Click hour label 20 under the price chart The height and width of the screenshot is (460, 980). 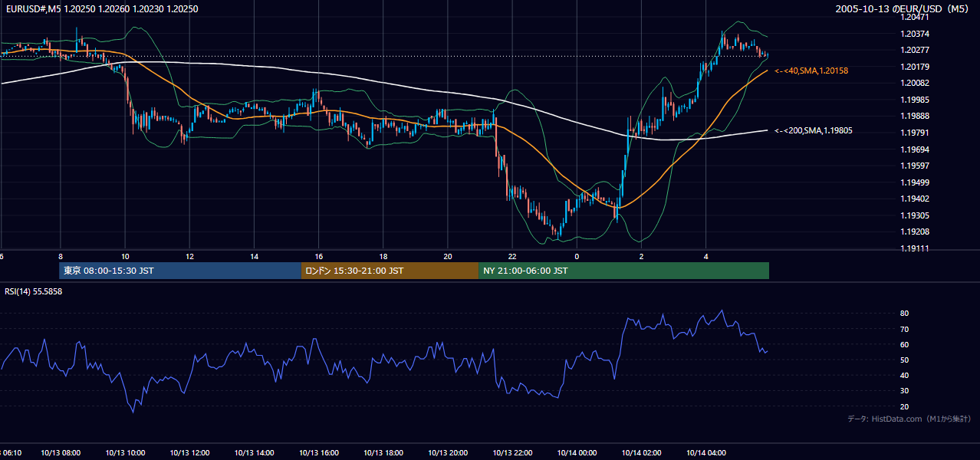[x=448, y=257]
